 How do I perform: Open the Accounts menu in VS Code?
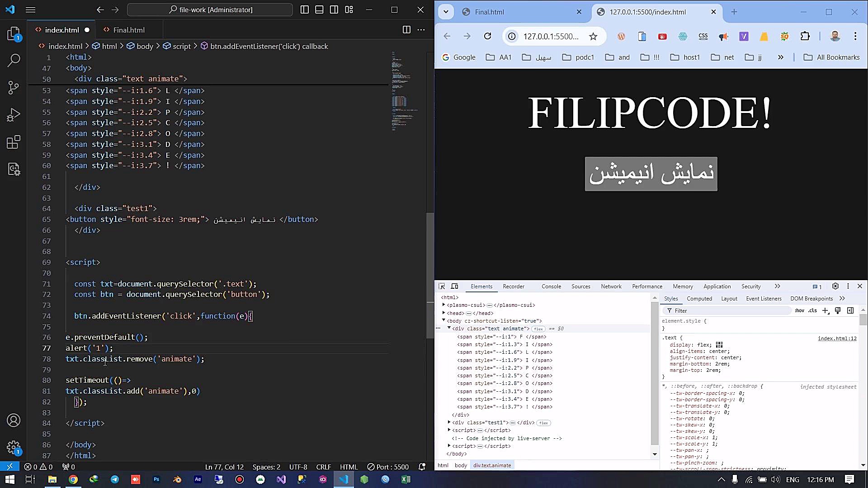(14, 420)
